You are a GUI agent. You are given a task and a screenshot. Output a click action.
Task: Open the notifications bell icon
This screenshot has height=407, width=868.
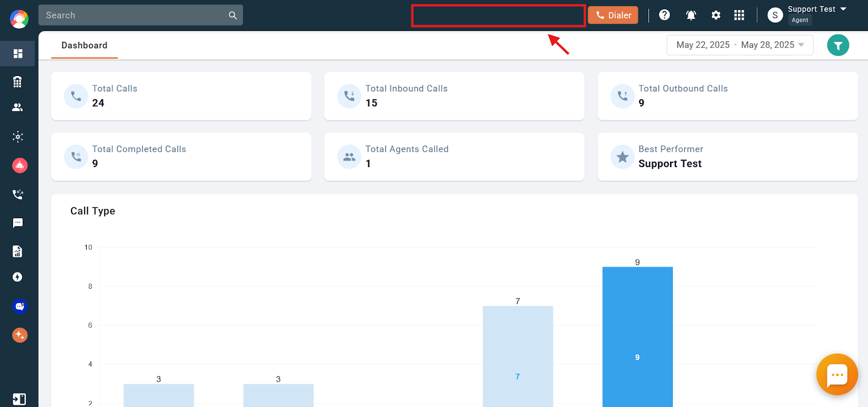click(691, 15)
